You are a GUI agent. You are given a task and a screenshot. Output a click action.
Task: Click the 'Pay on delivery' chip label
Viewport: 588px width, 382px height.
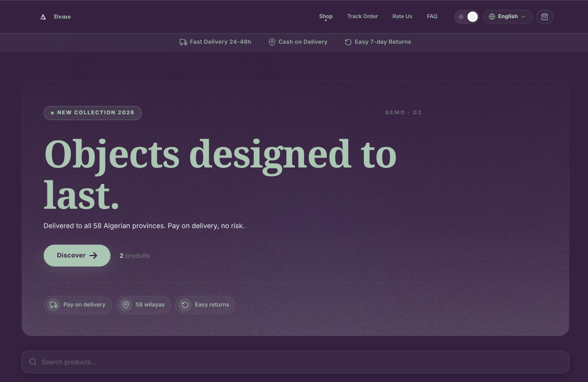click(84, 305)
